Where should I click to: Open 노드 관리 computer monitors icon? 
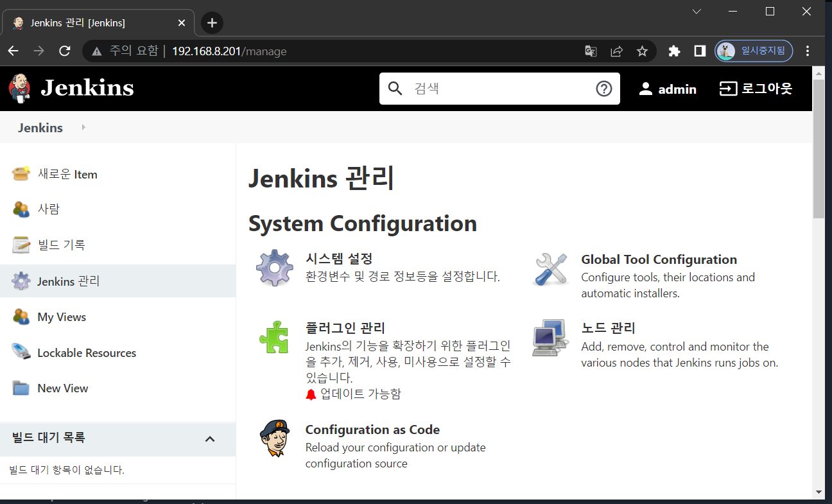(x=551, y=338)
